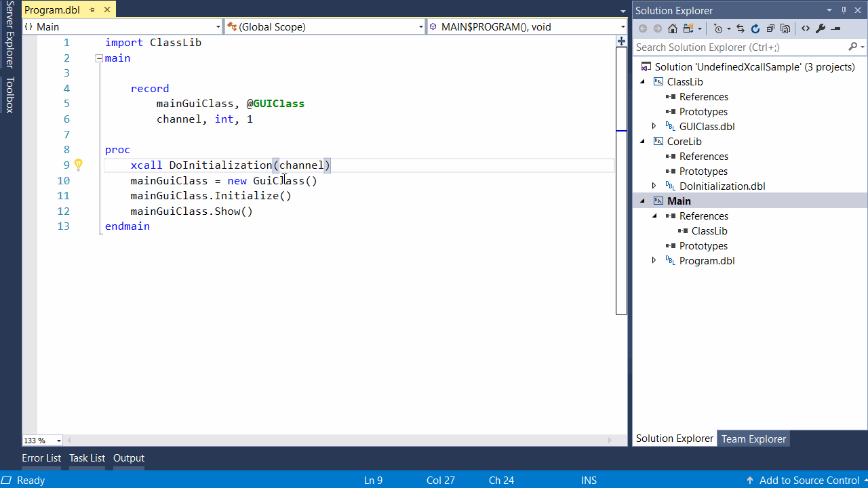This screenshot has height=488, width=868.
Task: Collapse the main code block outline toggle
Action: click(99, 58)
